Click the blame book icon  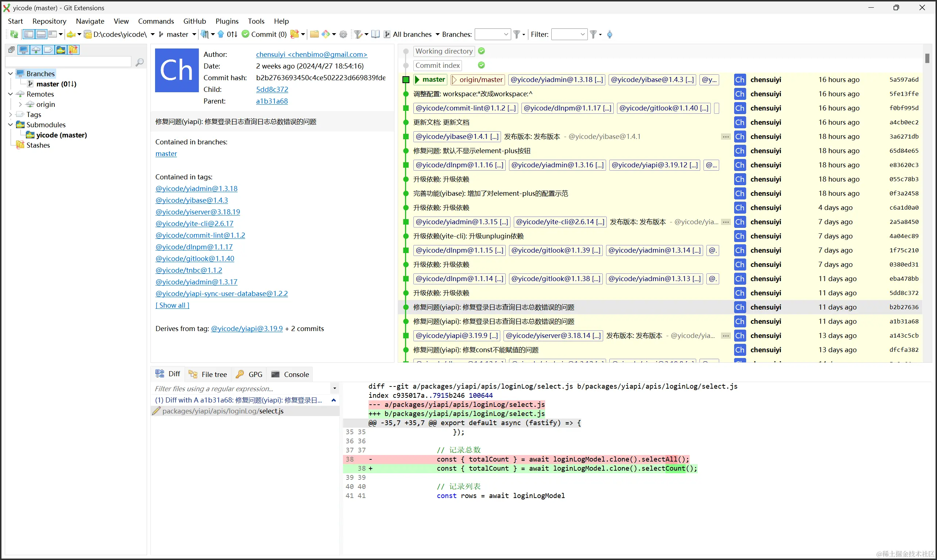[x=375, y=34]
